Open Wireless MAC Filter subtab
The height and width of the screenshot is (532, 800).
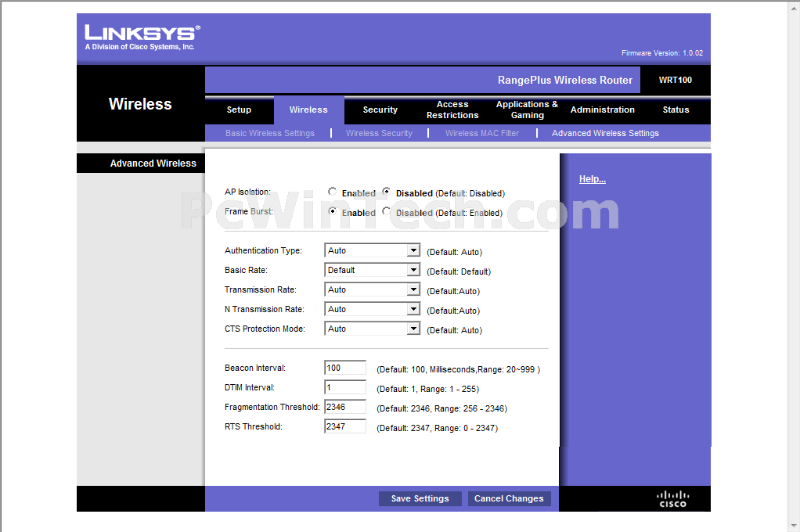pyautogui.click(x=482, y=133)
